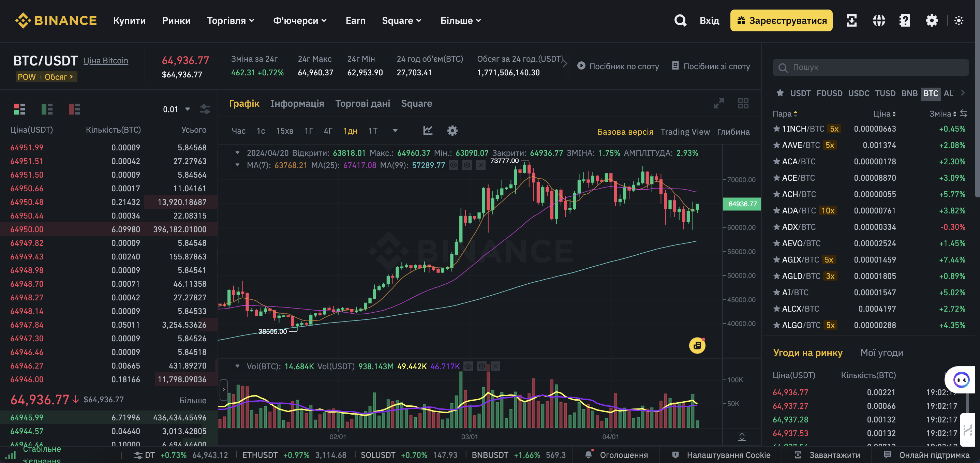This screenshot has width=980, height=463.
Task: Expand more time intervals arrow
Action: click(395, 131)
